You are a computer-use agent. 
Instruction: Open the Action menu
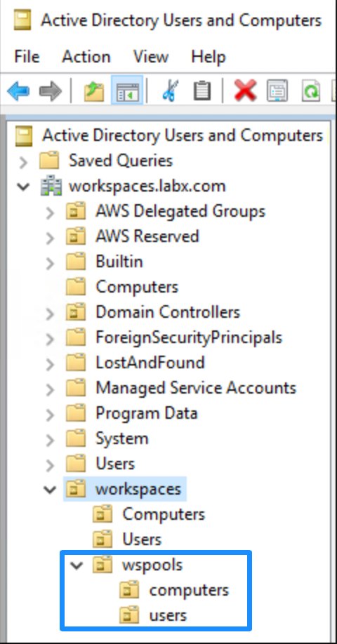[x=86, y=56]
